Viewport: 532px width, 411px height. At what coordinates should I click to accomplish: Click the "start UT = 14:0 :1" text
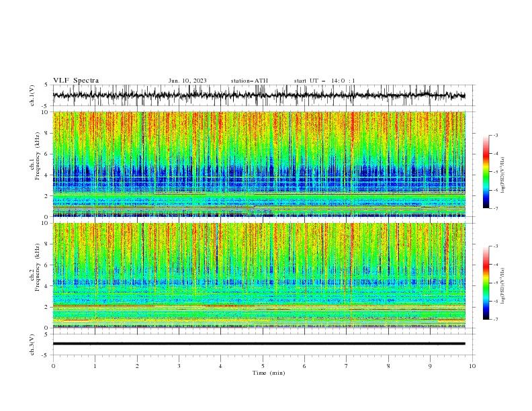324,81
